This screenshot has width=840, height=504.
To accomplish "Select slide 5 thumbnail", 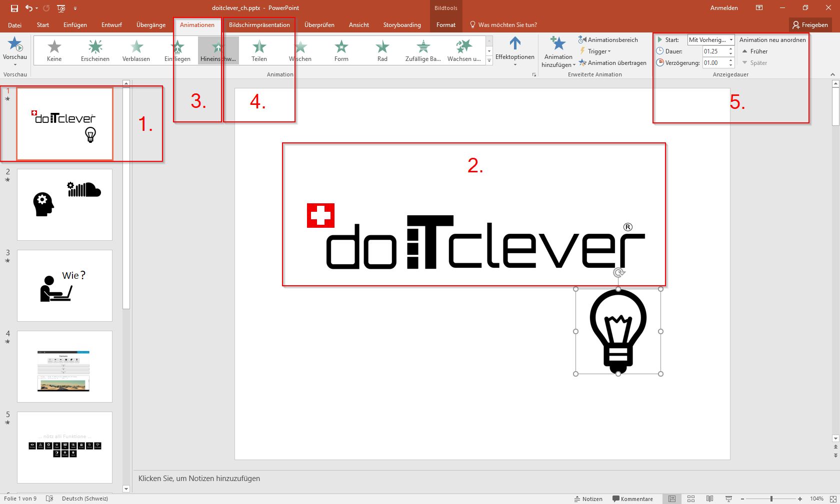I will 64,448.
